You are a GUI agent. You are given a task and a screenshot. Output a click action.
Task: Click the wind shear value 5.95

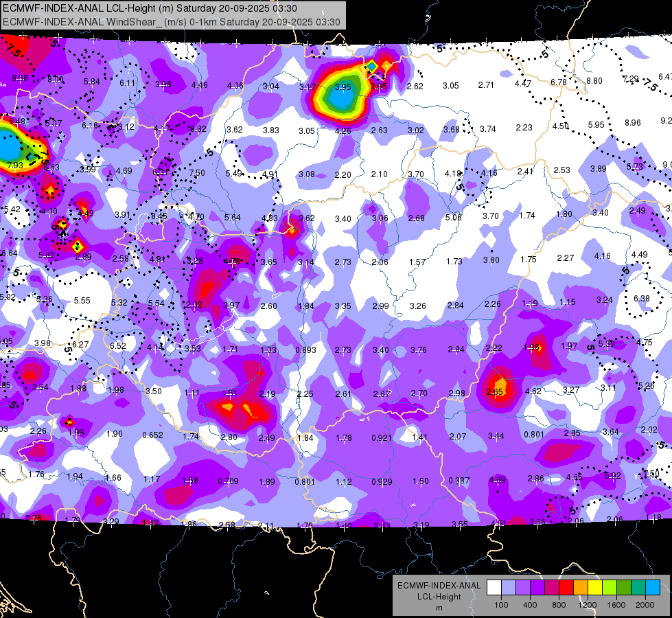(x=596, y=125)
